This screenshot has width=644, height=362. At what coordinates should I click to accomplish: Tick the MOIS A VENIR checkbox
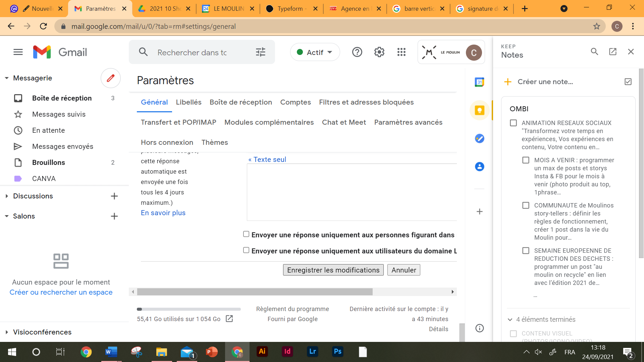[x=526, y=160]
